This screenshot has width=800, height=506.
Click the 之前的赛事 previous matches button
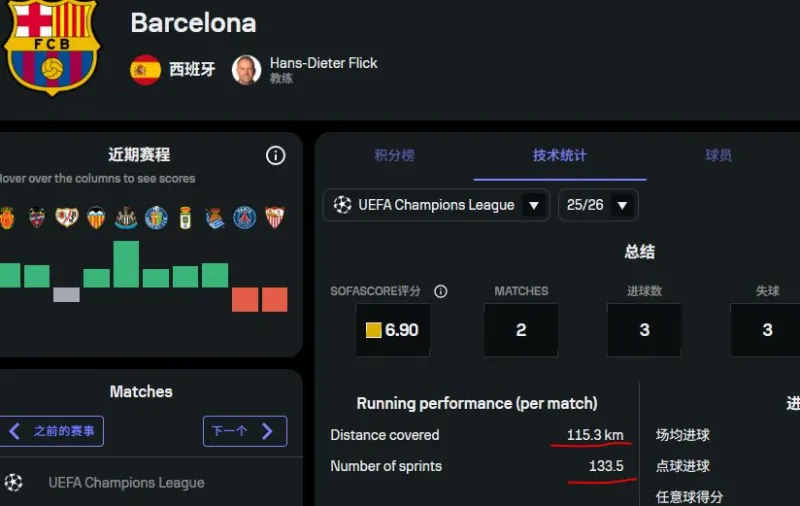click(x=52, y=431)
